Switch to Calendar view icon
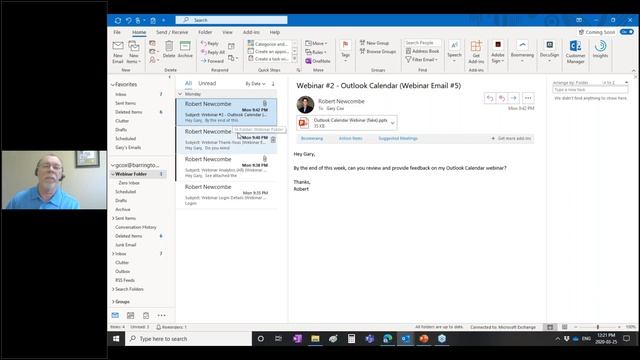 tap(130, 315)
